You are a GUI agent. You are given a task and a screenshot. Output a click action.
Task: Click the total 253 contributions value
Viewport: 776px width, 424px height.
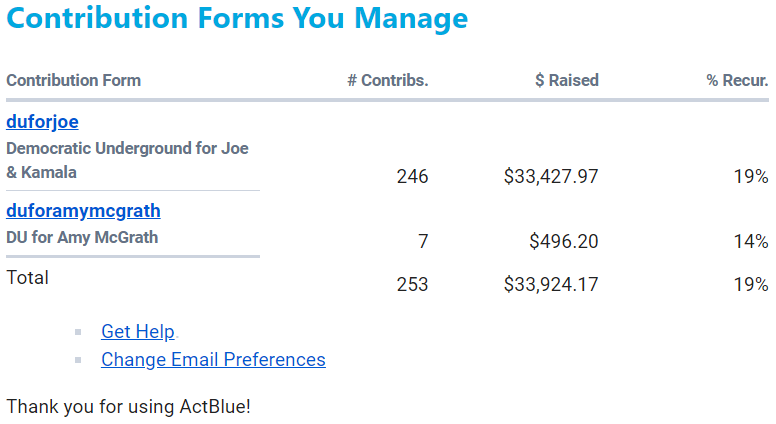[x=412, y=284]
